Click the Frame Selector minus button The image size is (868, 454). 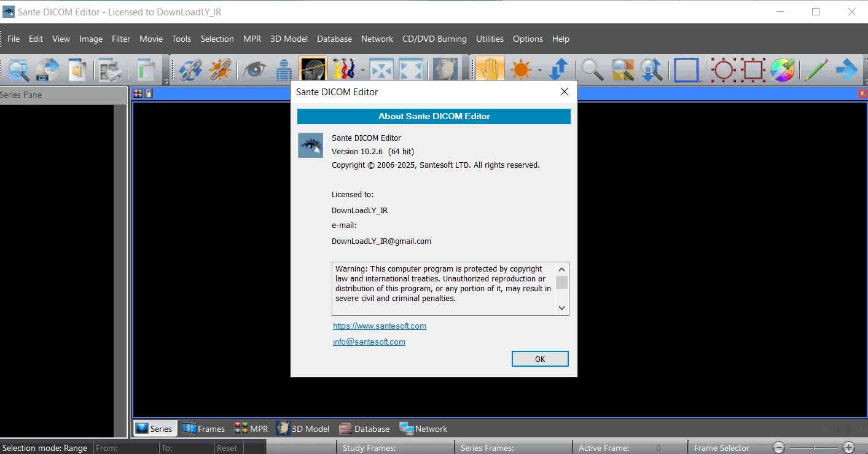pos(778,448)
